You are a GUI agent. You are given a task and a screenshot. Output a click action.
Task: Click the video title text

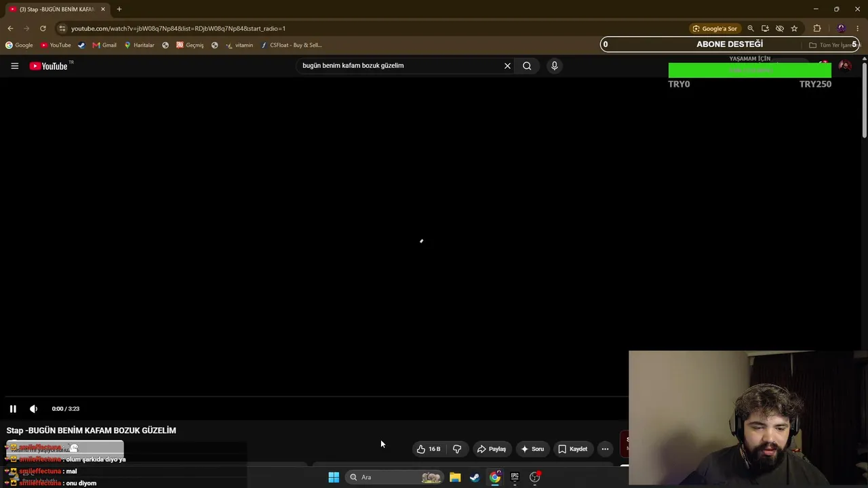[91, 430]
